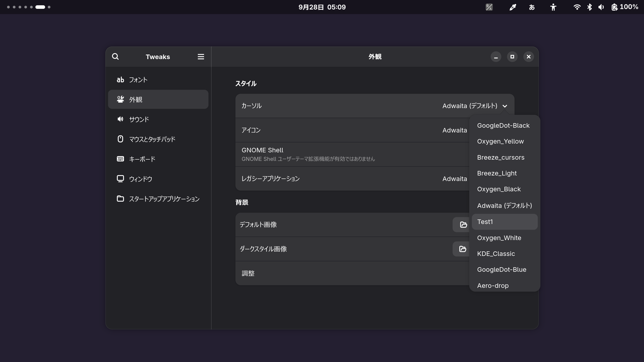Click the フォント 'ab' sidebar icon
Image resolution: width=644 pixels, height=362 pixels.
pos(120,80)
